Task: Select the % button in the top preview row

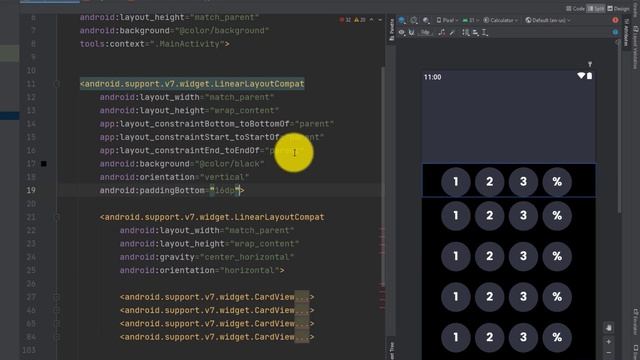Action: coord(557,182)
